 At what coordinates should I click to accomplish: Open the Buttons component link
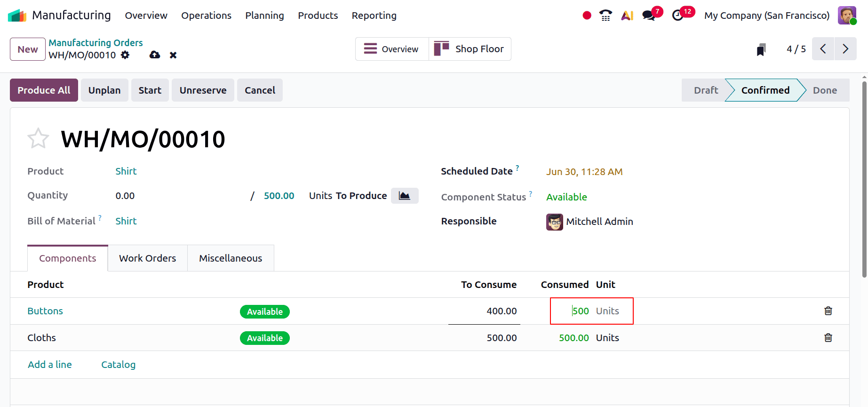click(x=45, y=311)
